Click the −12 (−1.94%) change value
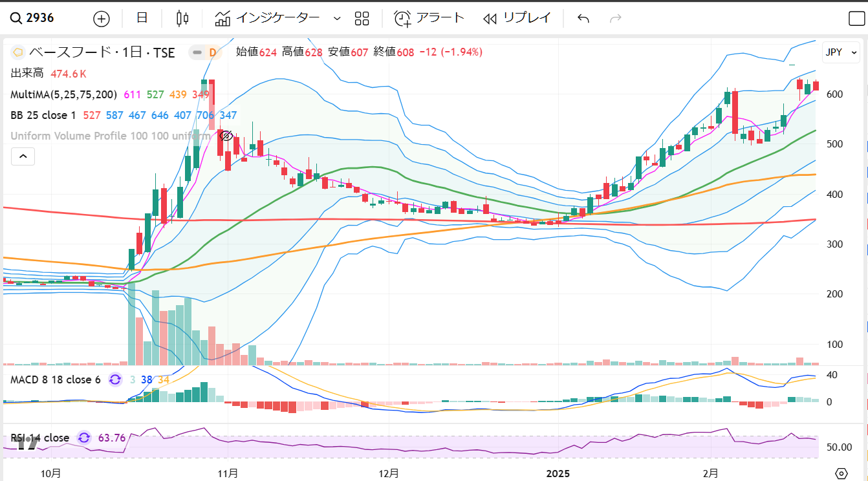This screenshot has height=481, width=868. 451,52
